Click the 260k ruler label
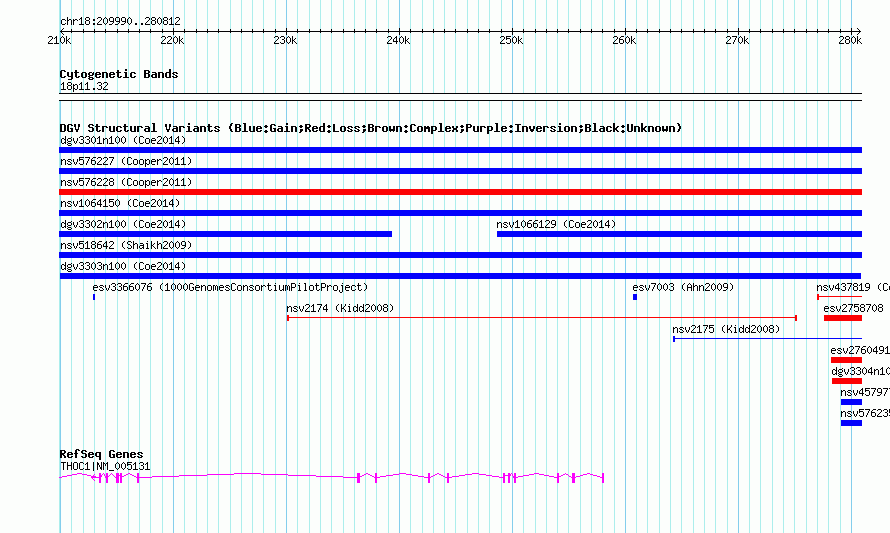890x533 pixels. [x=624, y=40]
